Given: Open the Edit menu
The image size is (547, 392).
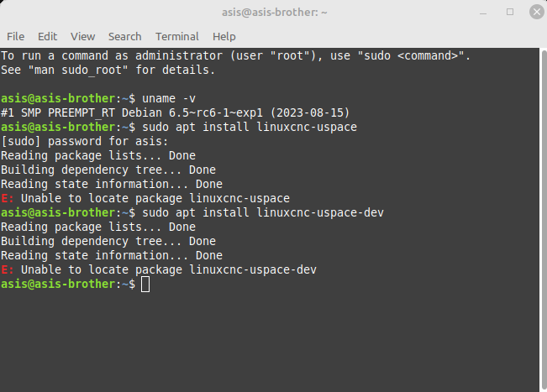Looking at the screenshot, I should 47,37.
